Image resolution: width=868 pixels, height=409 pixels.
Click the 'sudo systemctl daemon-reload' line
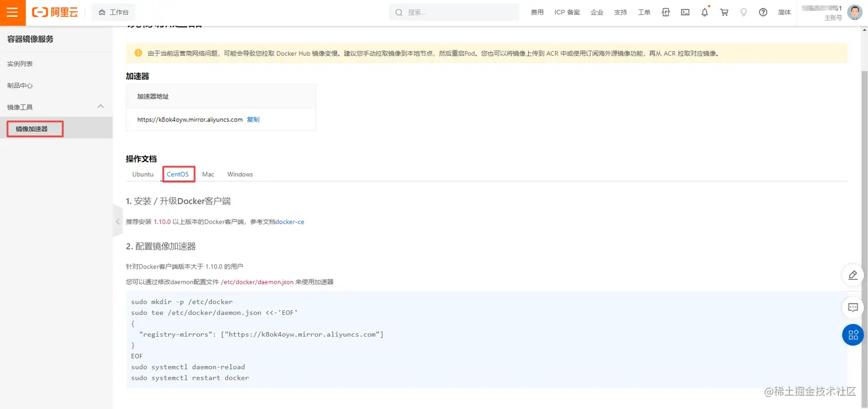(x=188, y=367)
